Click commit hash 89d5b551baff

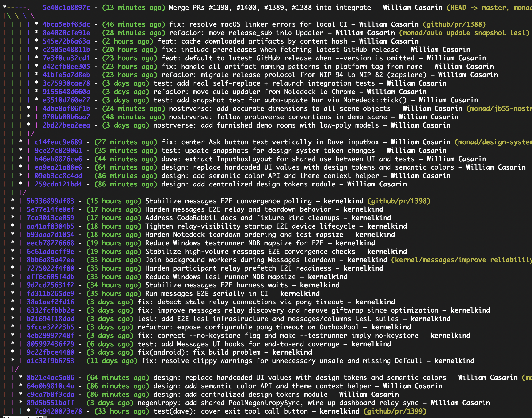(x=50, y=403)
